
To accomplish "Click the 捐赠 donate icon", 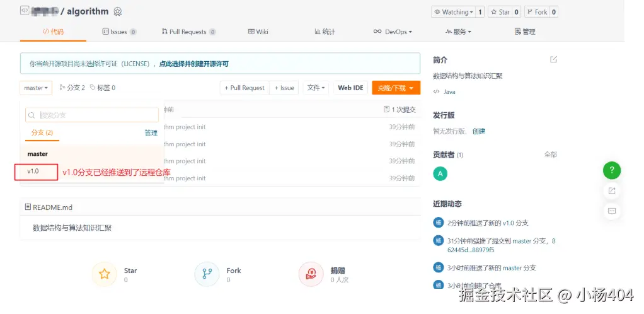I will (311, 274).
